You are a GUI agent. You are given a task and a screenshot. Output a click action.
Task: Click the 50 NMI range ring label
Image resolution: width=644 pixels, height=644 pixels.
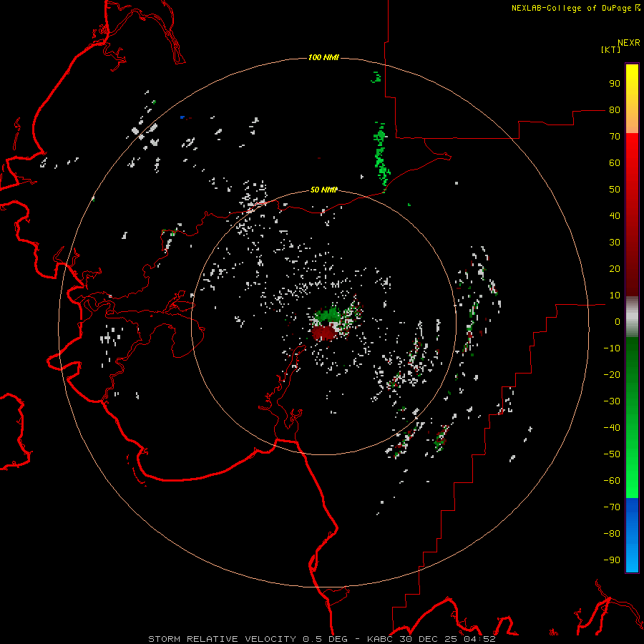point(323,190)
